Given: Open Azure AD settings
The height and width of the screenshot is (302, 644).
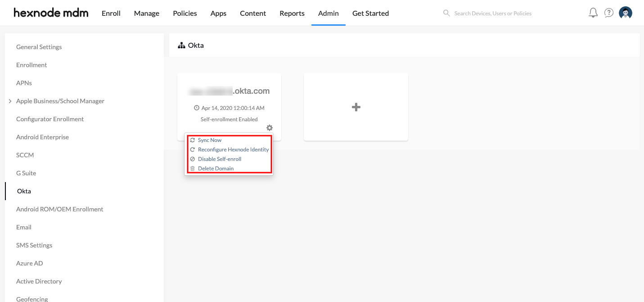Looking at the screenshot, I should click(30, 263).
